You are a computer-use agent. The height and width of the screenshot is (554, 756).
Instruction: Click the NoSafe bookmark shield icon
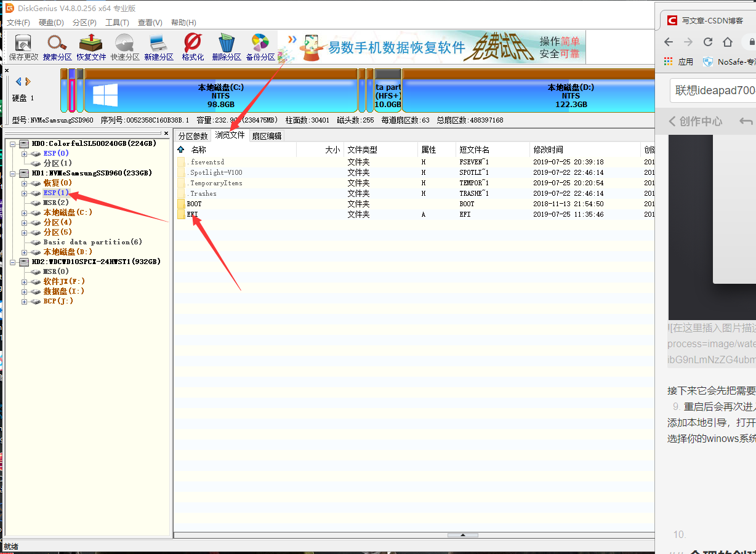pos(708,62)
